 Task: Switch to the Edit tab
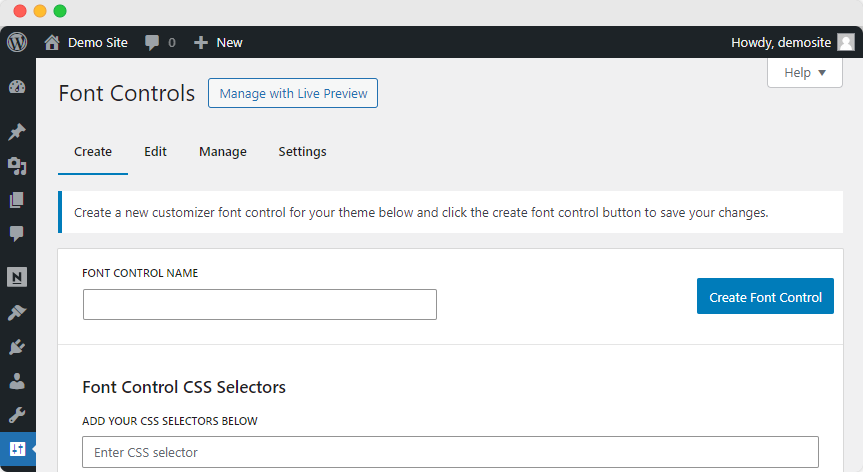155,152
